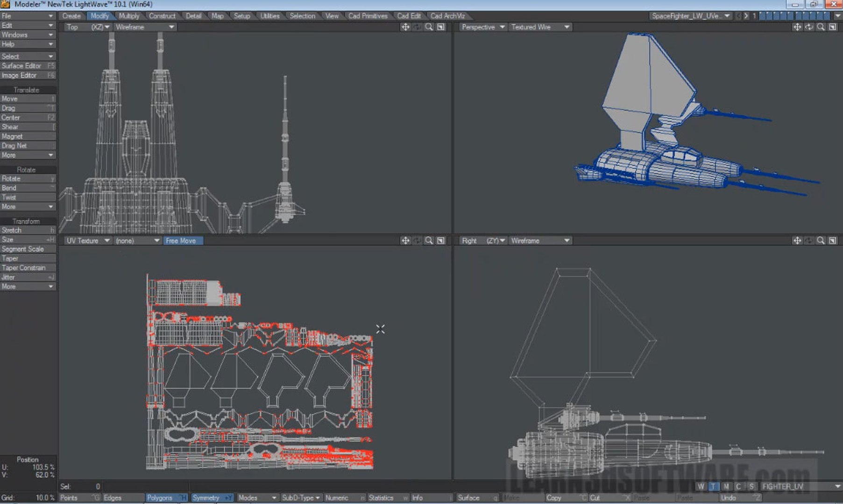The width and height of the screenshot is (843, 504).
Task: Click the pan icon in the Top viewport
Action: 405,27
